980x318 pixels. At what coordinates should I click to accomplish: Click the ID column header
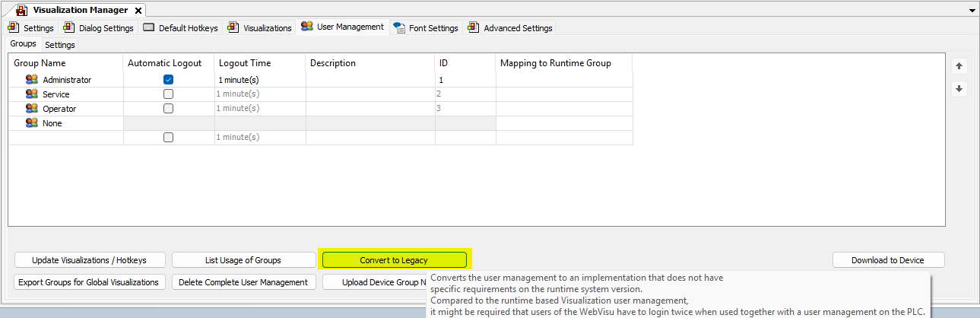tap(465, 63)
